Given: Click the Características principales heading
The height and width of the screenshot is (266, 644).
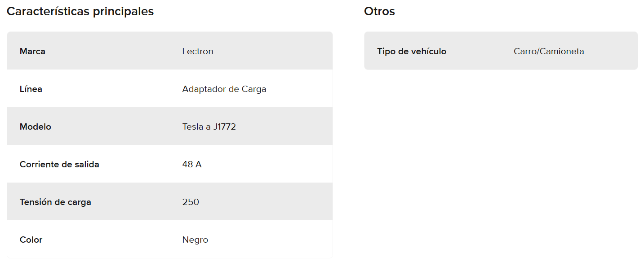Looking at the screenshot, I should (x=80, y=12).
